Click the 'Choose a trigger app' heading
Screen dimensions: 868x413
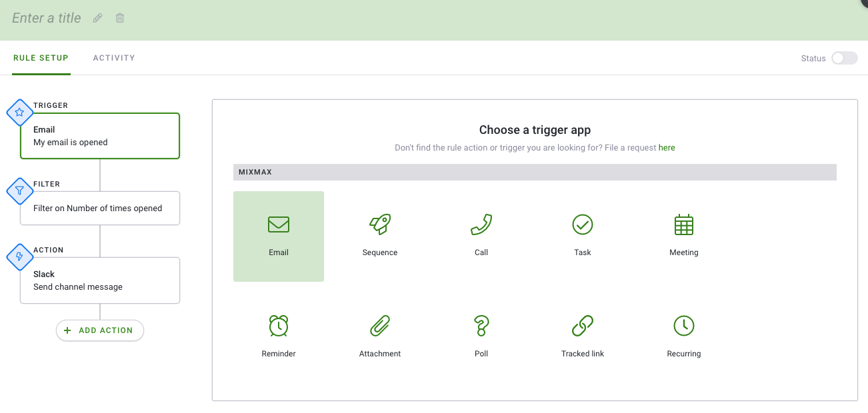coord(535,130)
